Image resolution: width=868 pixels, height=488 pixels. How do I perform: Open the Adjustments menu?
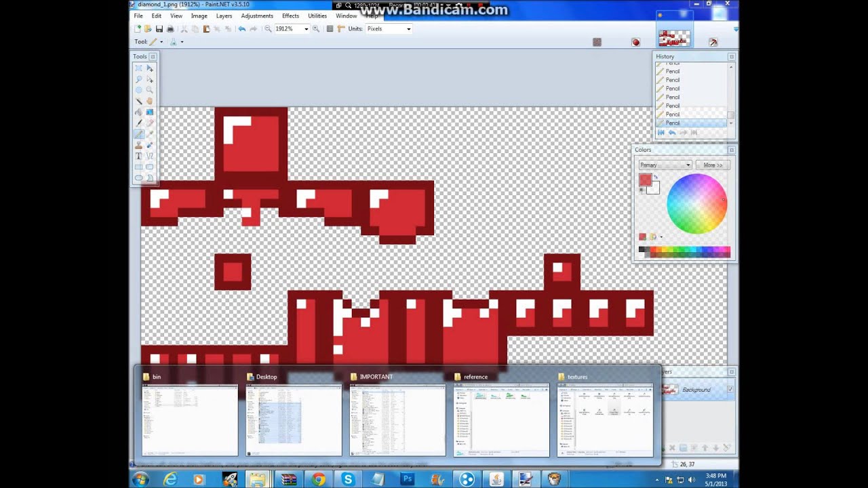[x=257, y=16]
